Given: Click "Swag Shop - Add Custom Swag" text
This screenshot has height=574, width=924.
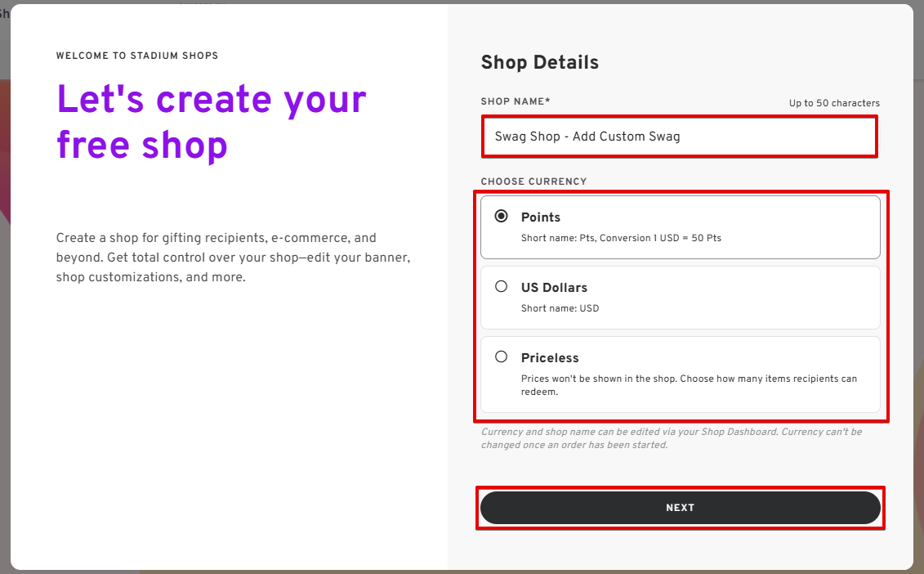Looking at the screenshot, I should [587, 137].
